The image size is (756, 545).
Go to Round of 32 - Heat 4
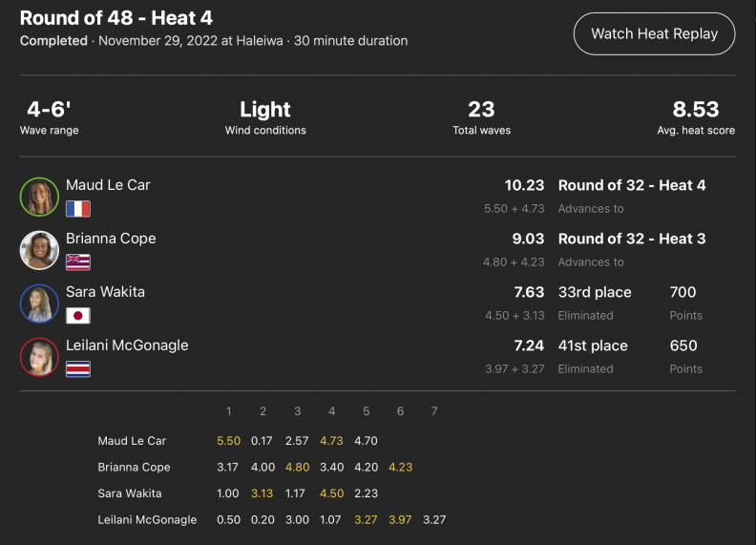(632, 185)
